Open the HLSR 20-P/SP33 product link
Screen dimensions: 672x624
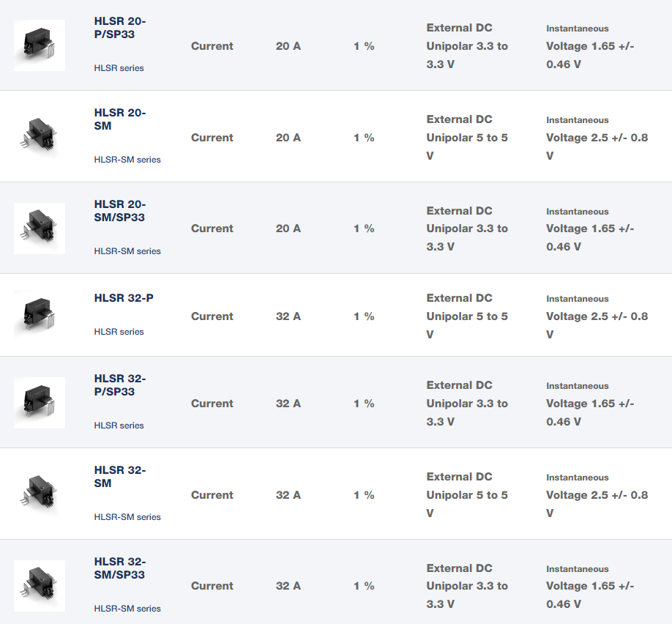click(119, 27)
